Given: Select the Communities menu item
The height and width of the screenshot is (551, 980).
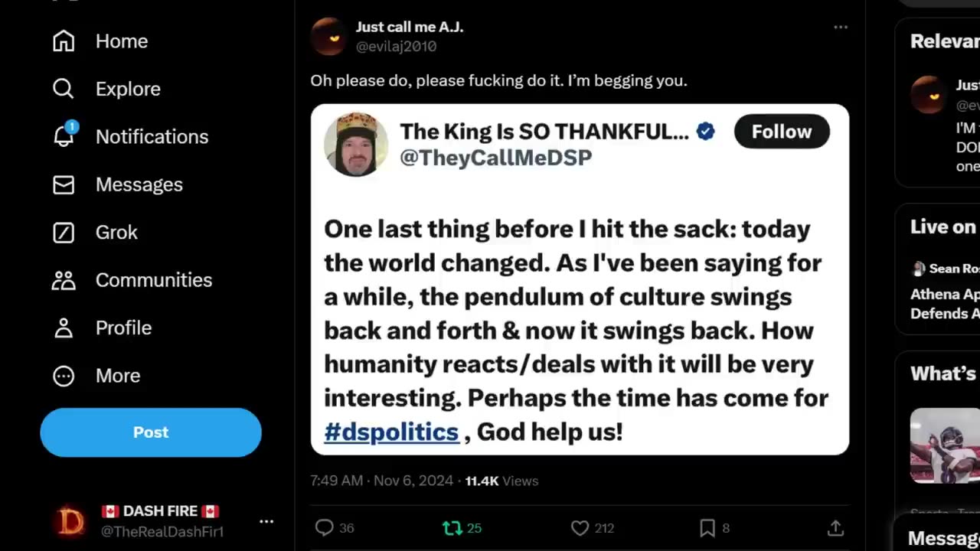Looking at the screenshot, I should (153, 280).
